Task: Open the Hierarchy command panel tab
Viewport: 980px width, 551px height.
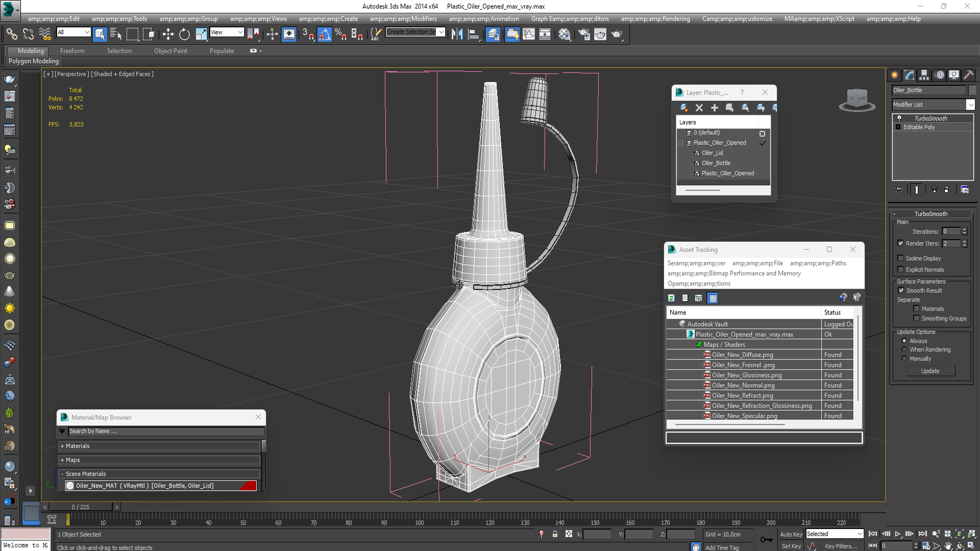Action: click(924, 75)
